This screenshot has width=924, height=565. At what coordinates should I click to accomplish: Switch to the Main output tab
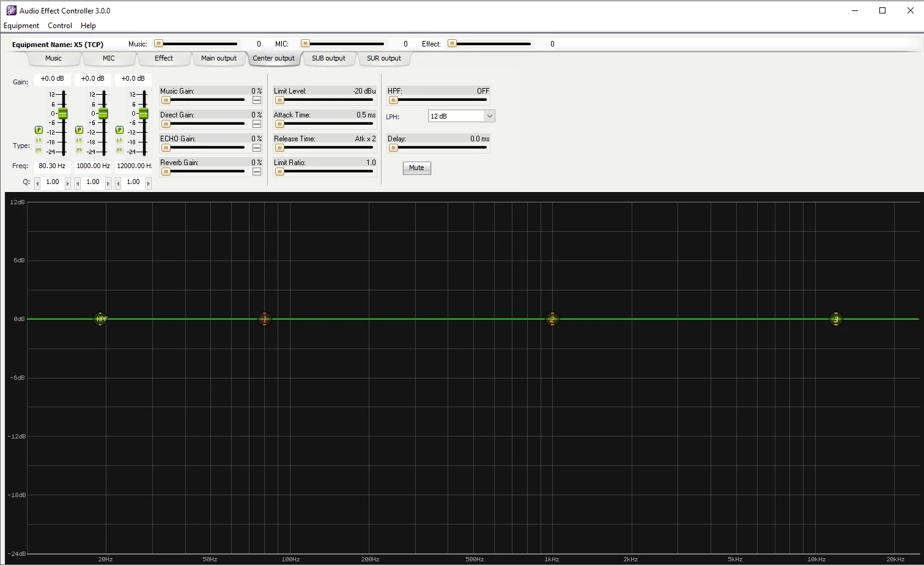coord(218,59)
